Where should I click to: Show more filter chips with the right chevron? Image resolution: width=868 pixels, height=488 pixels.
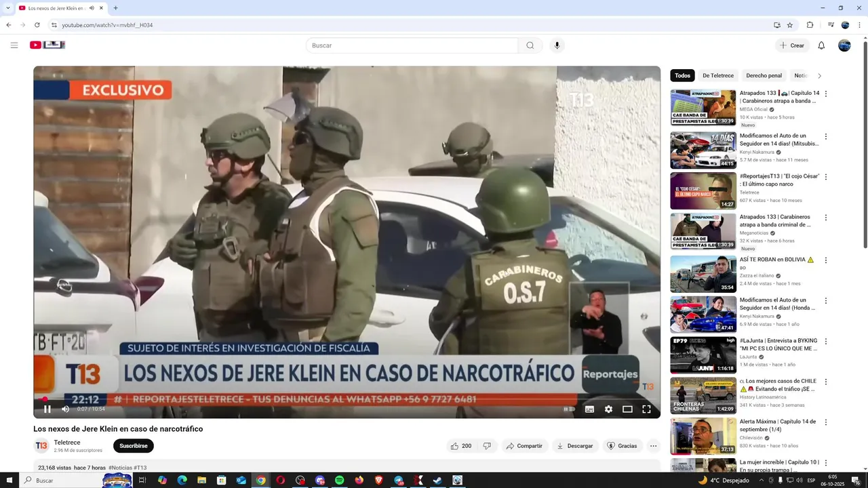point(819,76)
